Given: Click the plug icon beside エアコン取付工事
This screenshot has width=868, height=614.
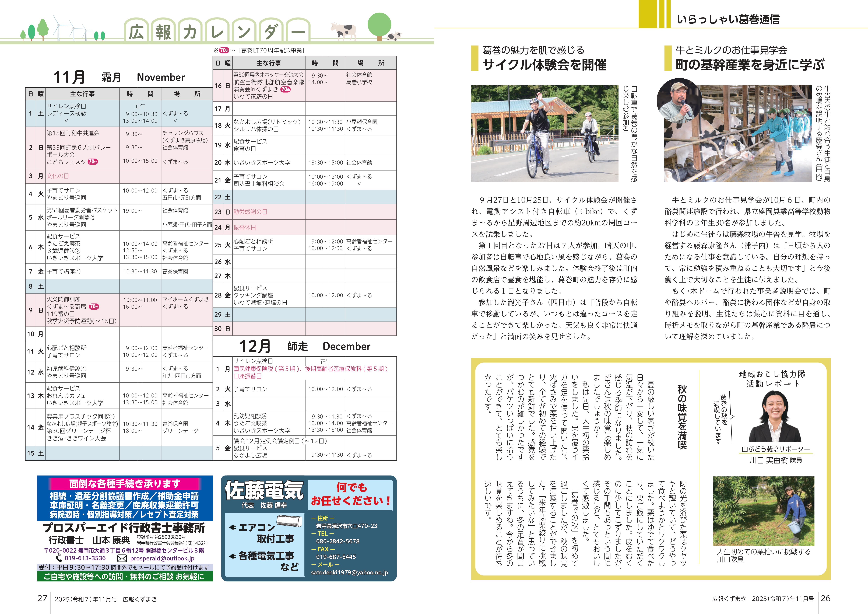Looking at the screenshot, I should (x=233, y=527).
